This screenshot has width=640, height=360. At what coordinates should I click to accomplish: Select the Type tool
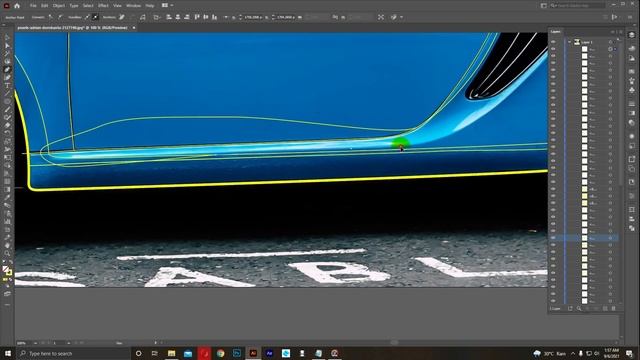pos(7,85)
